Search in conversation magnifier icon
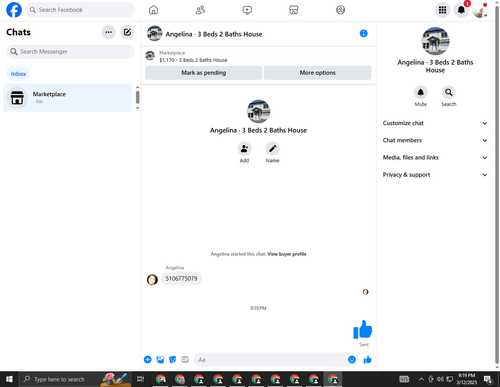This screenshot has height=387, width=500. click(x=449, y=92)
